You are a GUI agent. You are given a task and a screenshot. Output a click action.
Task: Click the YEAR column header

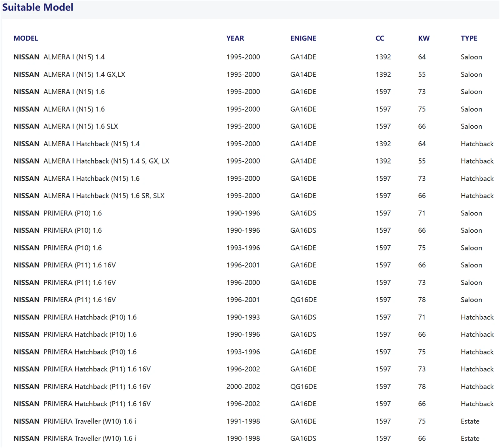pos(235,38)
